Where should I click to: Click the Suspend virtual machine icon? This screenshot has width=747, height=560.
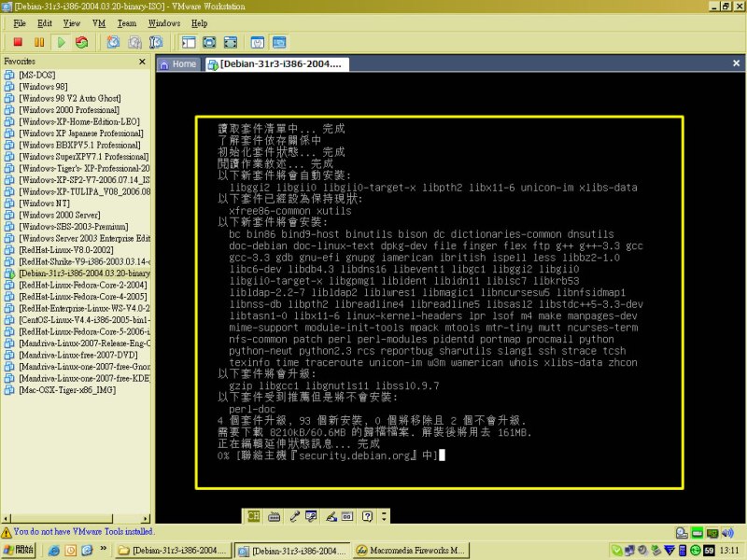click(x=39, y=42)
